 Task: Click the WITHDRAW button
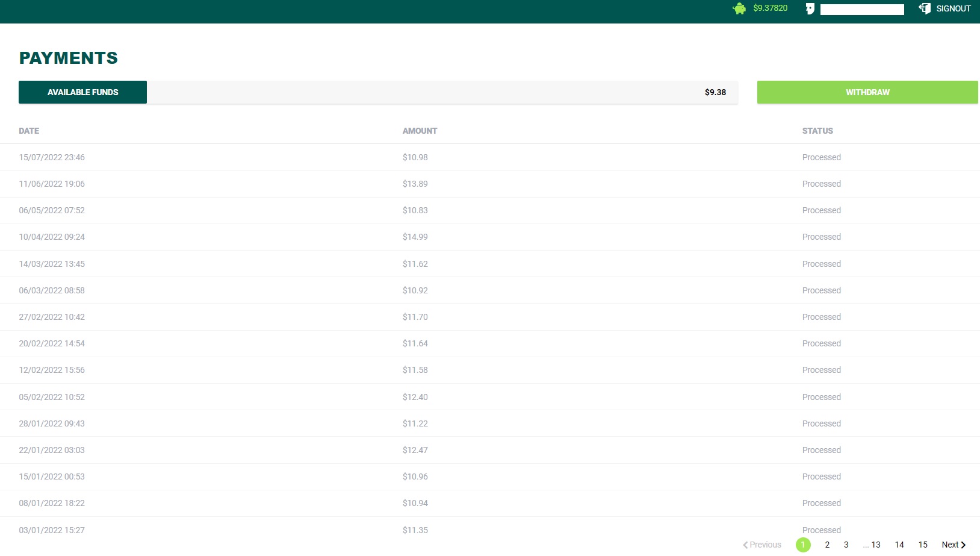coord(867,92)
